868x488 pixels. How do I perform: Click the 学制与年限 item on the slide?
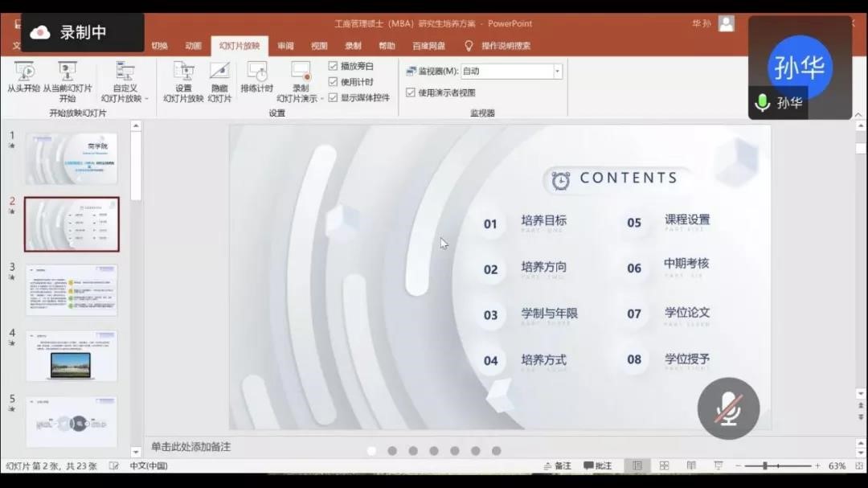549,314
